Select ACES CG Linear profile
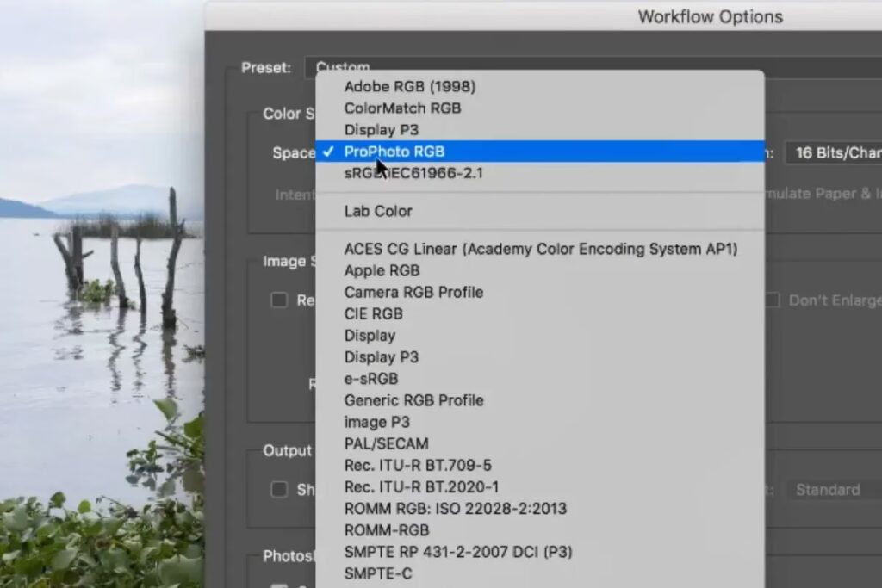Image resolution: width=882 pixels, height=588 pixels. (x=540, y=249)
